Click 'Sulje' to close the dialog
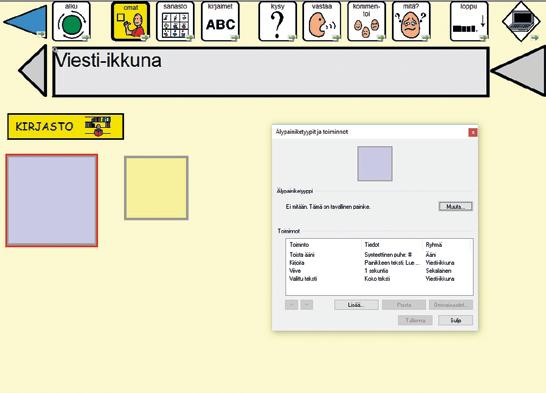The height and width of the screenshot is (393, 546). pos(456,320)
